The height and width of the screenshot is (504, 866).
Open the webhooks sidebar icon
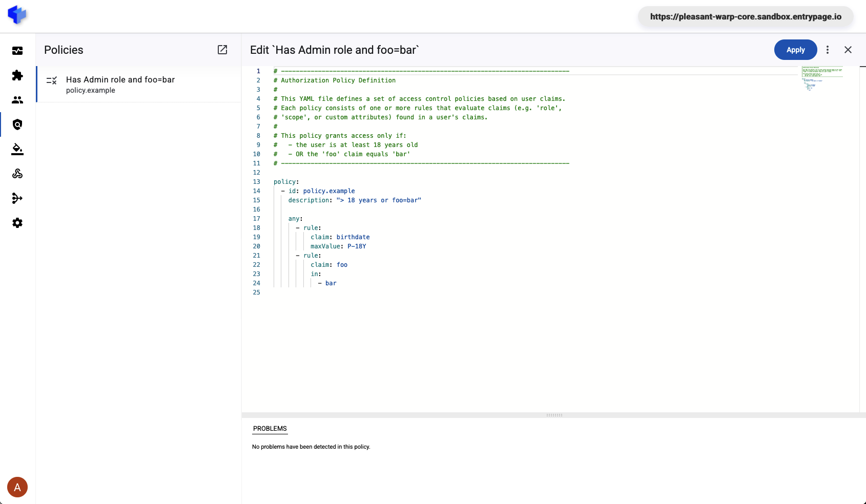point(17,174)
